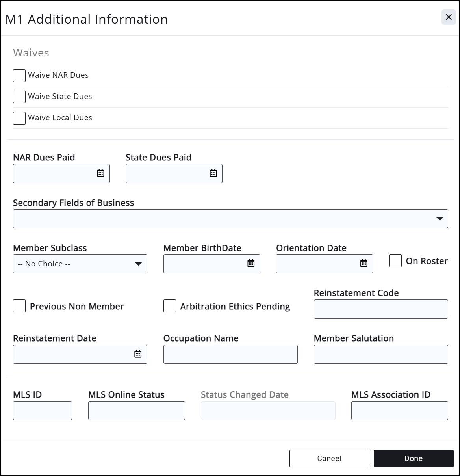Tick the On Roster checkbox
This screenshot has width=460, height=476.
click(395, 261)
